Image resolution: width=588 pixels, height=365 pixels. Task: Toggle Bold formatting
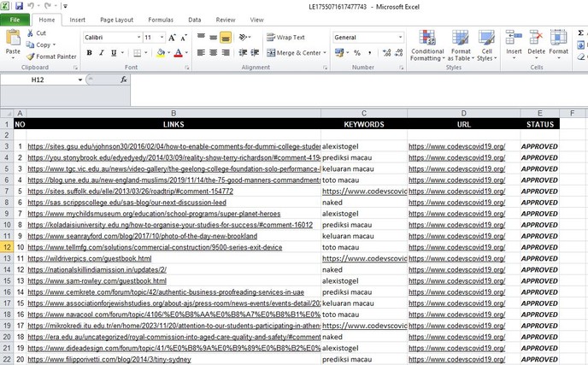pos(89,53)
